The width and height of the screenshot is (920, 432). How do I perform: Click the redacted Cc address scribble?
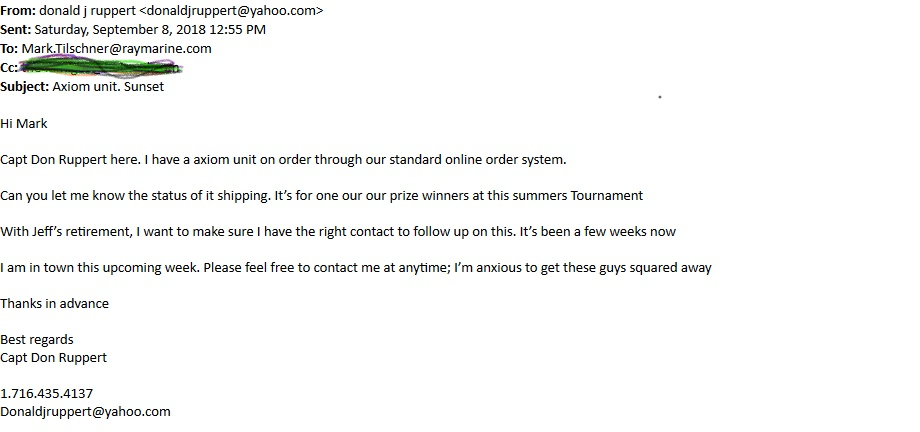point(101,66)
